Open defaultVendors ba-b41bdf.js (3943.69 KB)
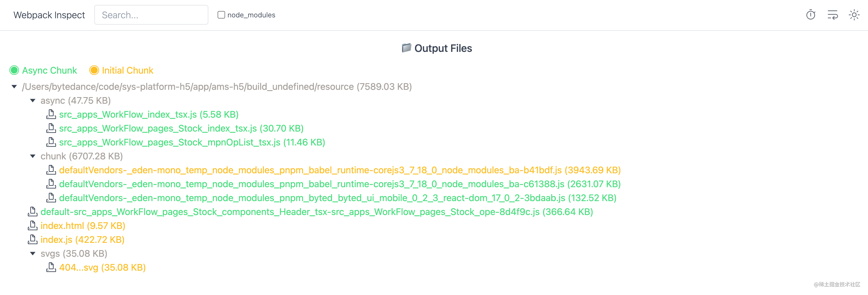 (340, 170)
